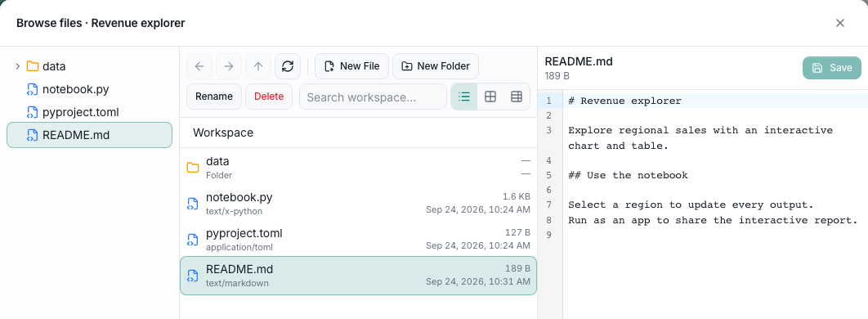
Task: Expand the data folder chevron in tree
Action: point(18,66)
